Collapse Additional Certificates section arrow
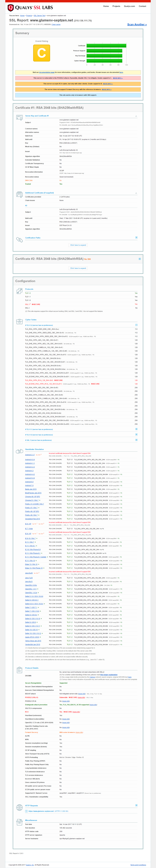 (136, 193)
